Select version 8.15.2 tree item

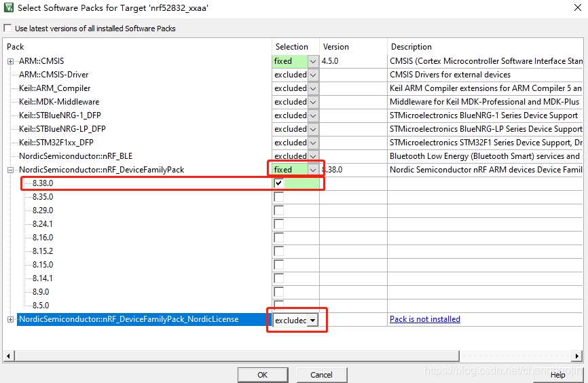(43, 251)
